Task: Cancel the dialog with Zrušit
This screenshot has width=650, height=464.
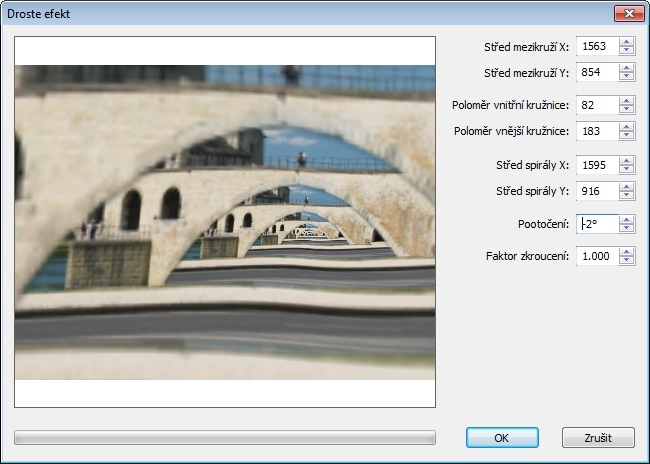Action: (x=598, y=438)
